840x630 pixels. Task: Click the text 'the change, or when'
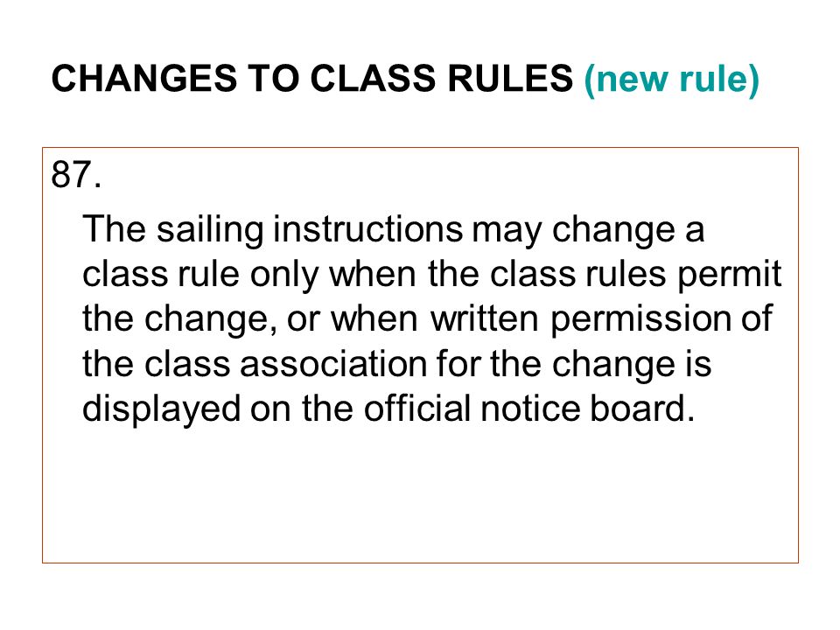250,320
